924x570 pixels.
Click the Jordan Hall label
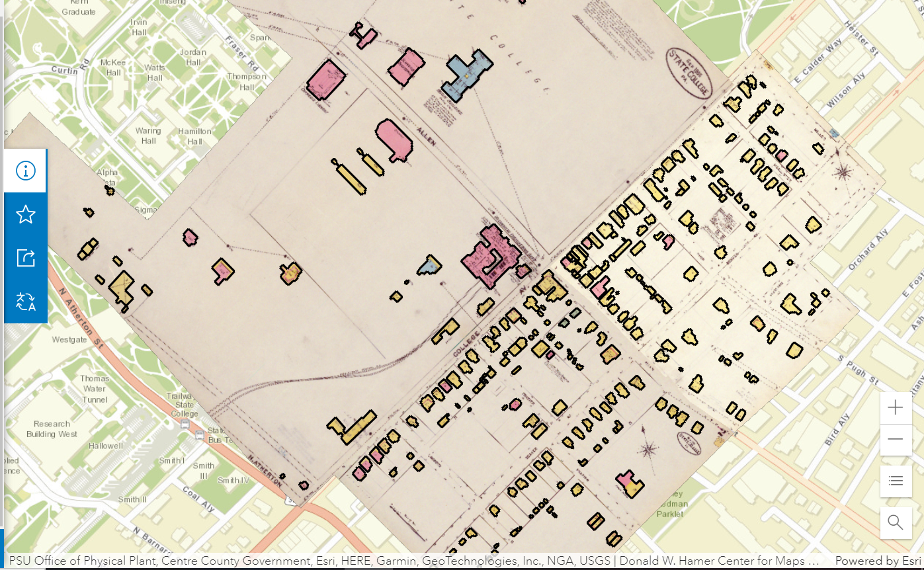point(193,58)
